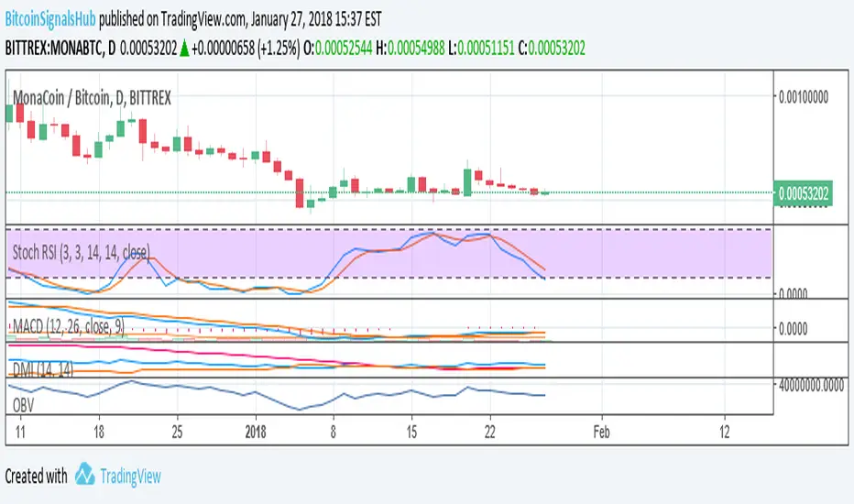Viewport: 854px width, 504px height.
Task: Open the BitcoinSignalsHub author link
Action: tap(50, 19)
